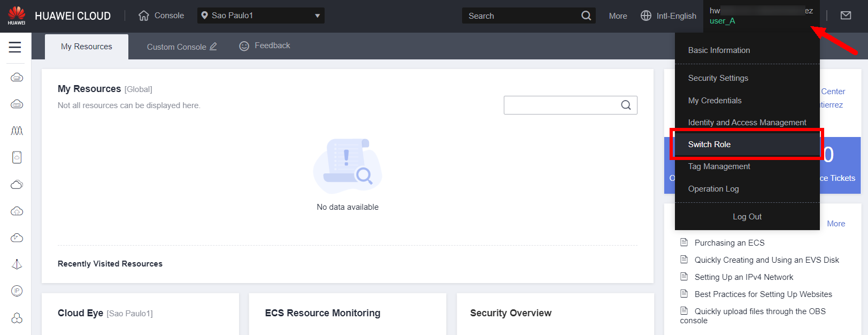Click the pencil icon beside Custom Console

(x=213, y=47)
